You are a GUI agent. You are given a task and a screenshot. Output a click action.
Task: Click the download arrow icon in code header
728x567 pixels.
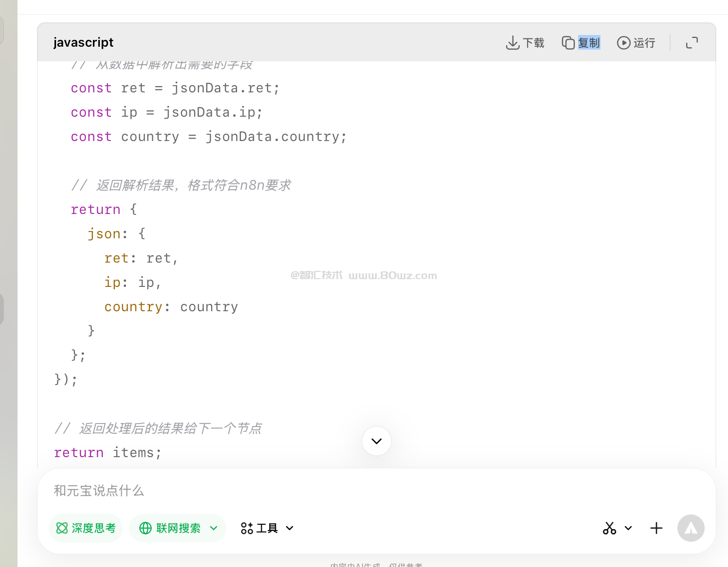coord(512,43)
